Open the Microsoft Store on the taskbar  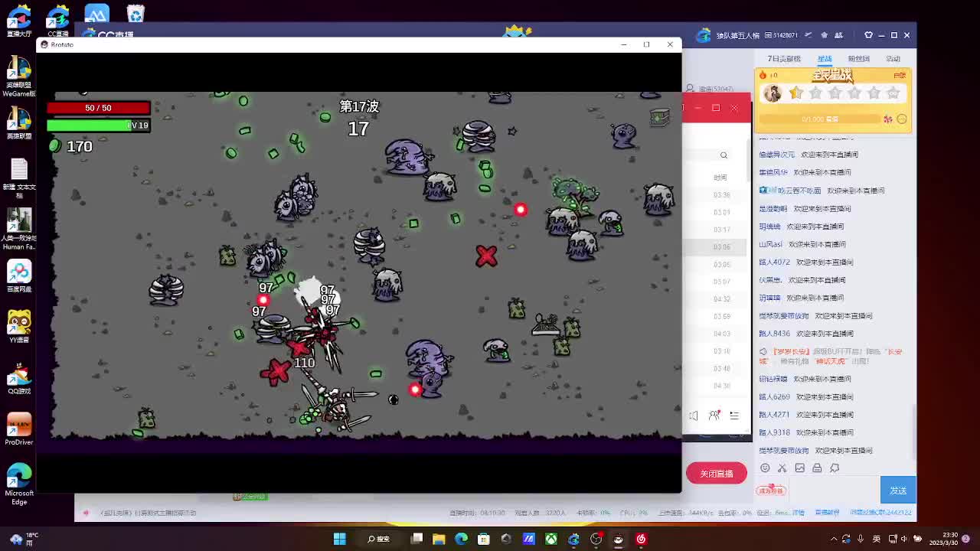(x=484, y=540)
